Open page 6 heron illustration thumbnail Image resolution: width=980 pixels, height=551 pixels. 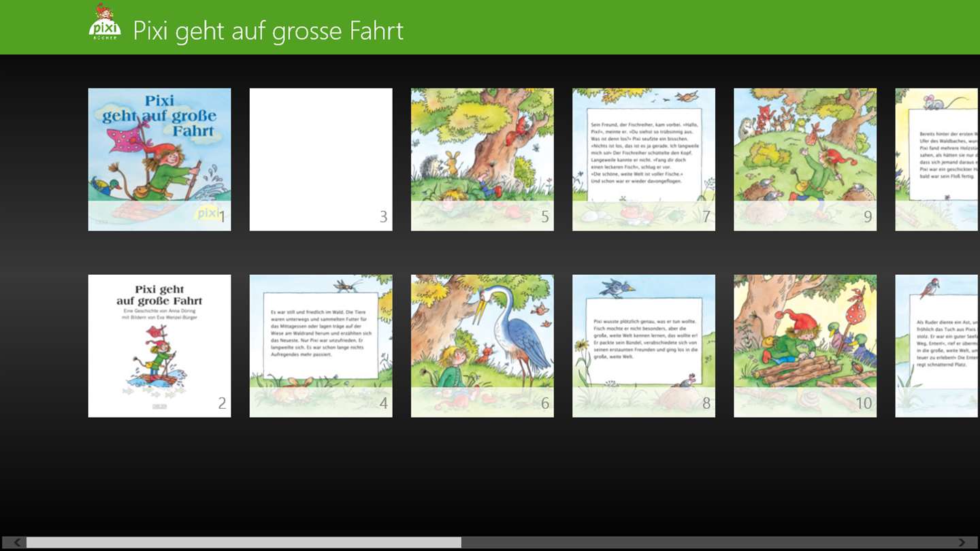click(482, 346)
